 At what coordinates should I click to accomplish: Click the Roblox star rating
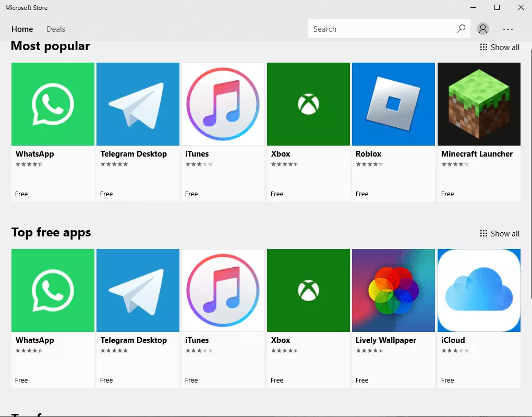(369, 164)
